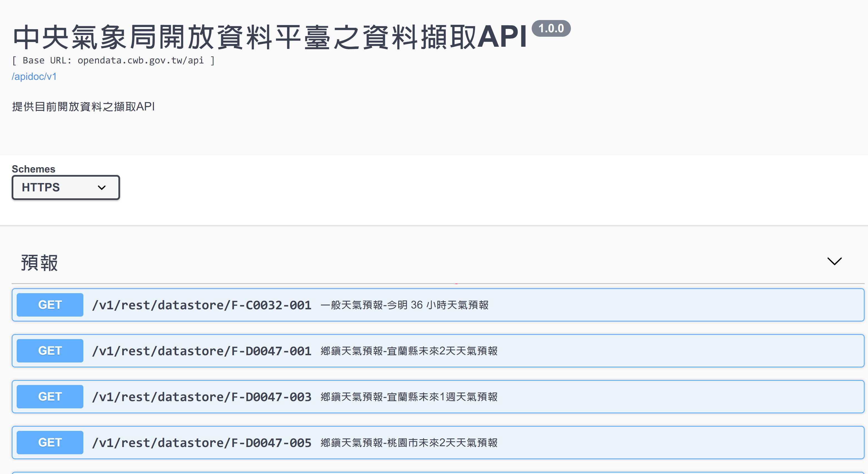Click GET badge for F-D0047-003
Viewport: 868px width, 474px height.
click(50, 396)
